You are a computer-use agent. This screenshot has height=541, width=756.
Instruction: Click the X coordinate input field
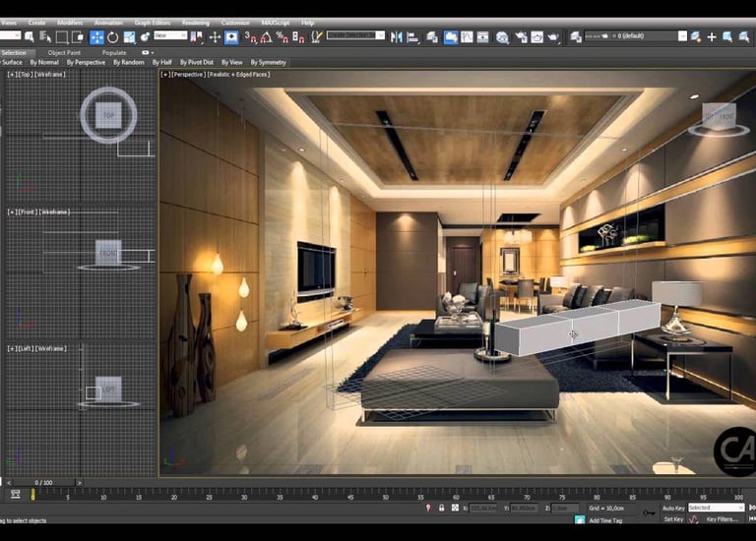coord(483,508)
